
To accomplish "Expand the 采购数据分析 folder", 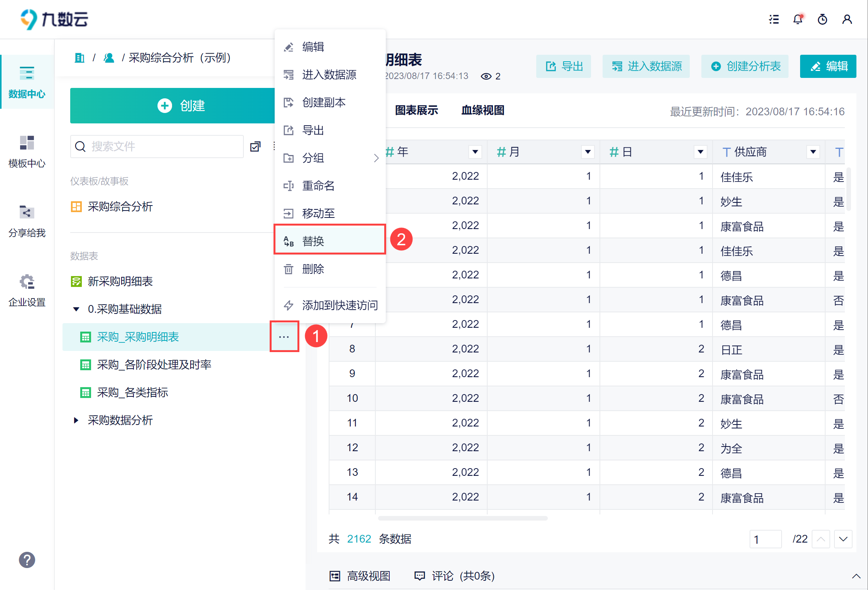I will point(76,420).
